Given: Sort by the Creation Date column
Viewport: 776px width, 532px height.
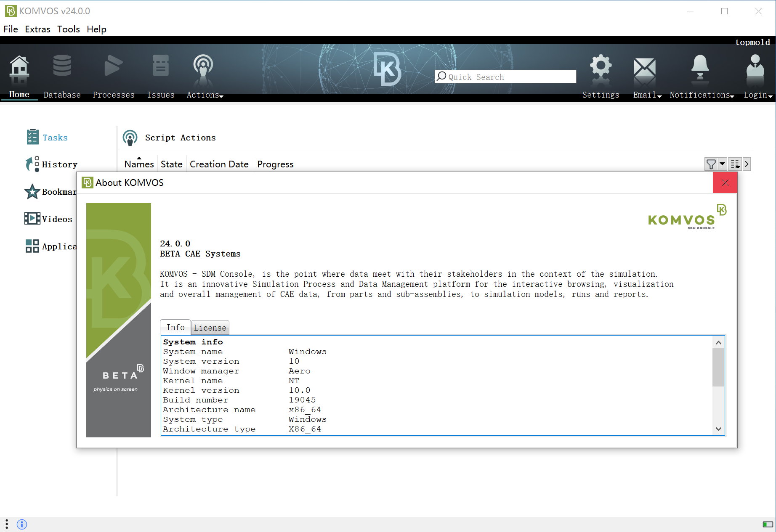Looking at the screenshot, I should pos(219,164).
